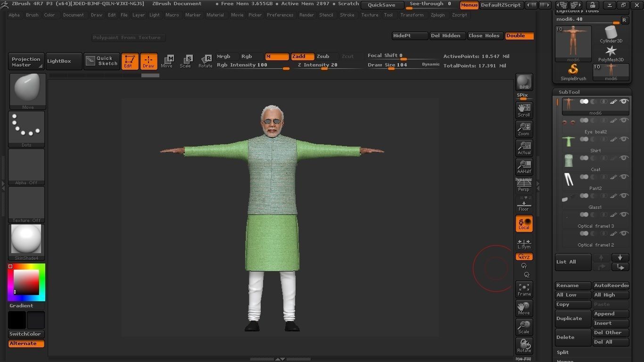This screenshot has height=362, width=644.
Task: Click the Duplicate subtool button
Action: click(572, 318)
